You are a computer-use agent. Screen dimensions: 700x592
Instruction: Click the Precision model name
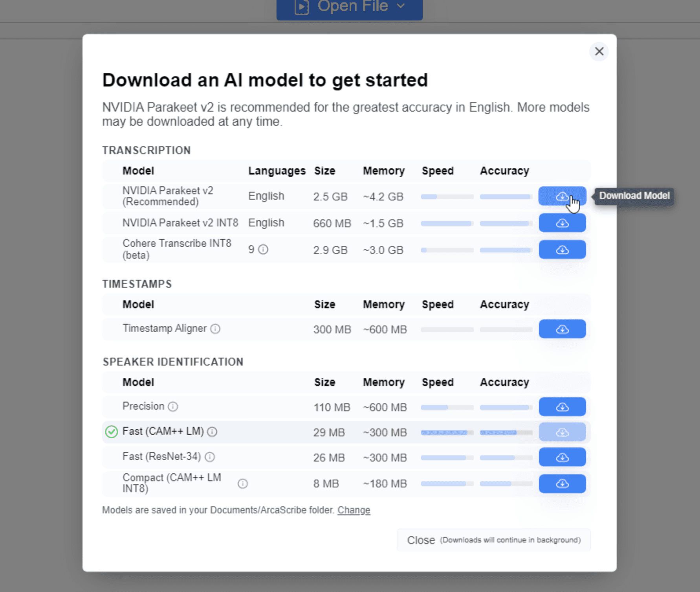(143, 406)
